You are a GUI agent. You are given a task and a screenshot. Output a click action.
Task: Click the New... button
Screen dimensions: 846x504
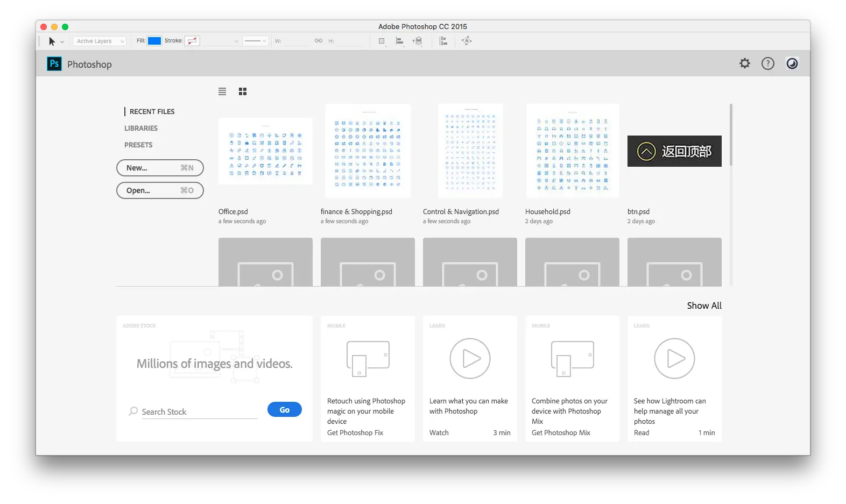pyautogui.click(x=160, y=168)
